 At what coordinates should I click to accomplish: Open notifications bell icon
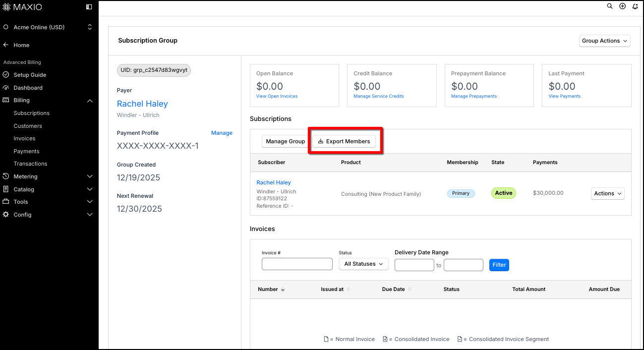[635, 6]
